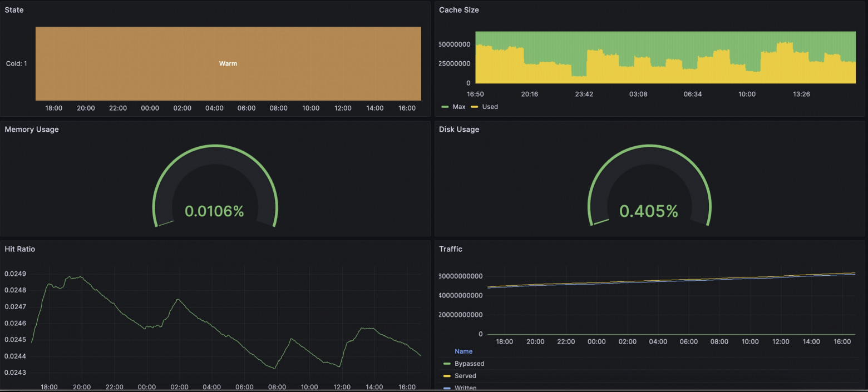Open the Cache Size panel title menu
The width and height of the screenshot is (868, 392).
458,10
